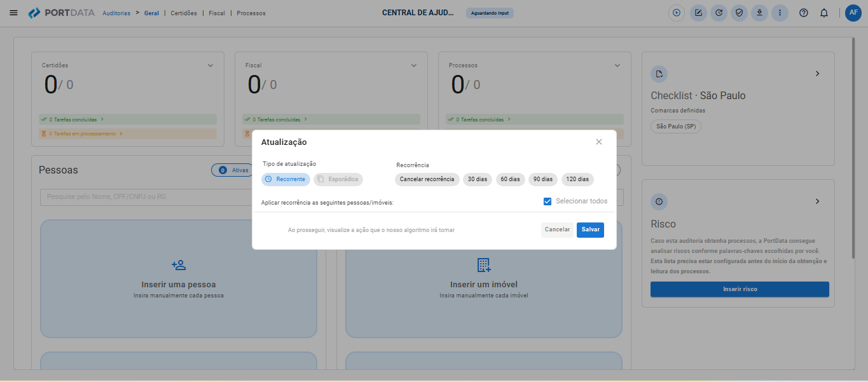Expand Certidões tarefas em processamento row

click(x=128, y=133)
